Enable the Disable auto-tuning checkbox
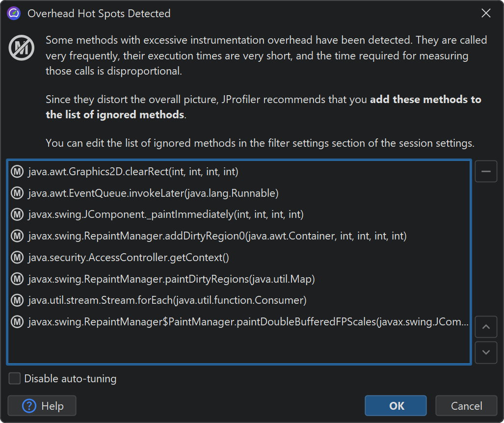Viewport: 504px width, 423px height. 15,378
